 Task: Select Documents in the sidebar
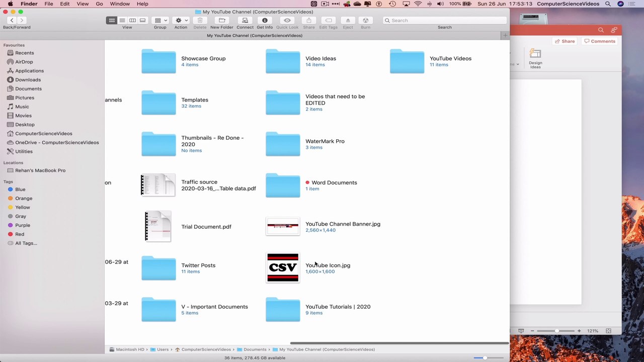coord(28,88)
